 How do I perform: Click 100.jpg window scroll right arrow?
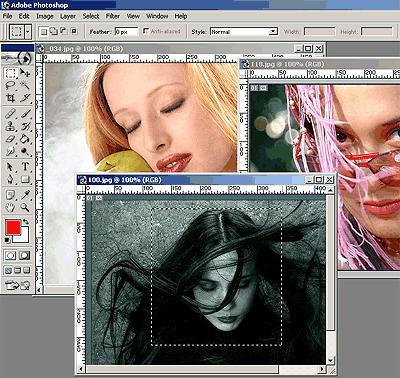coord(322,369)
